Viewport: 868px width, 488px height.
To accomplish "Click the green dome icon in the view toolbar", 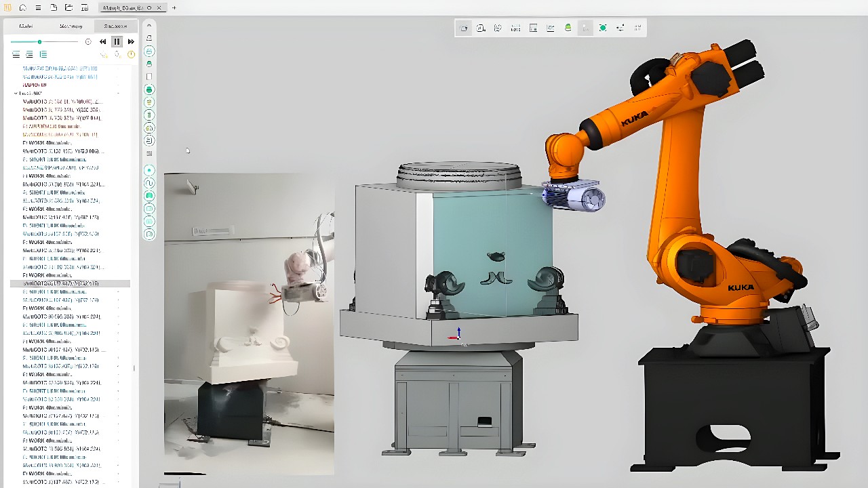I will pos(568,28).
